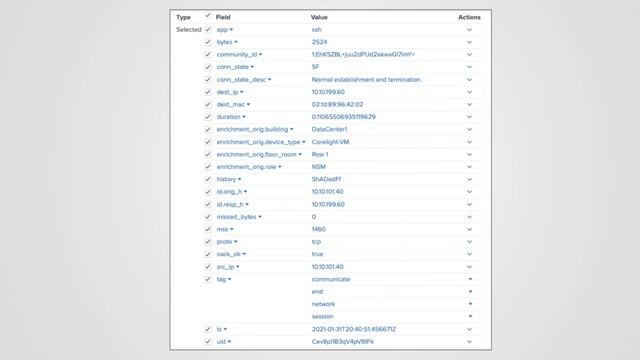Click the Actions column header
The image size is (640, 360).
pos(469,17)
